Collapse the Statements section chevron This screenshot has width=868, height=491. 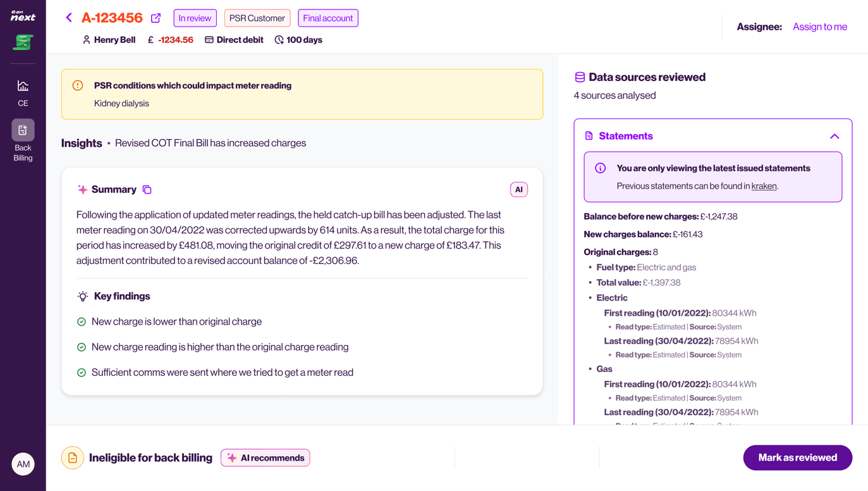[834, 136]
